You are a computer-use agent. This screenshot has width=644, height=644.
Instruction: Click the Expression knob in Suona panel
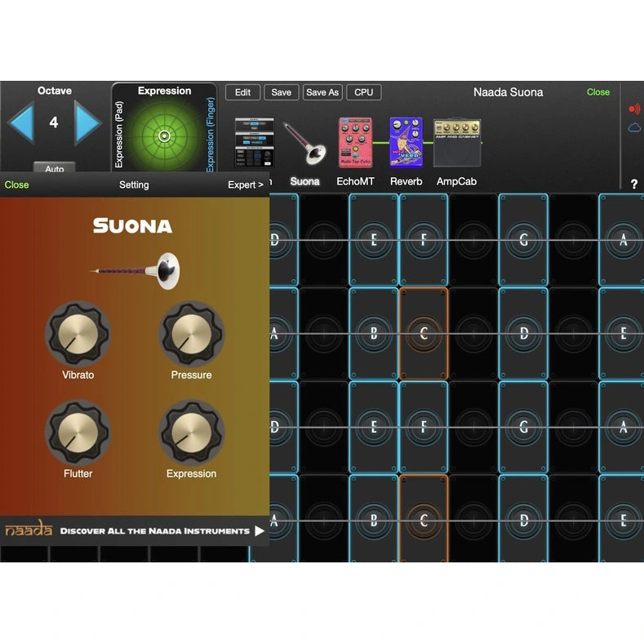coord(191,433)
